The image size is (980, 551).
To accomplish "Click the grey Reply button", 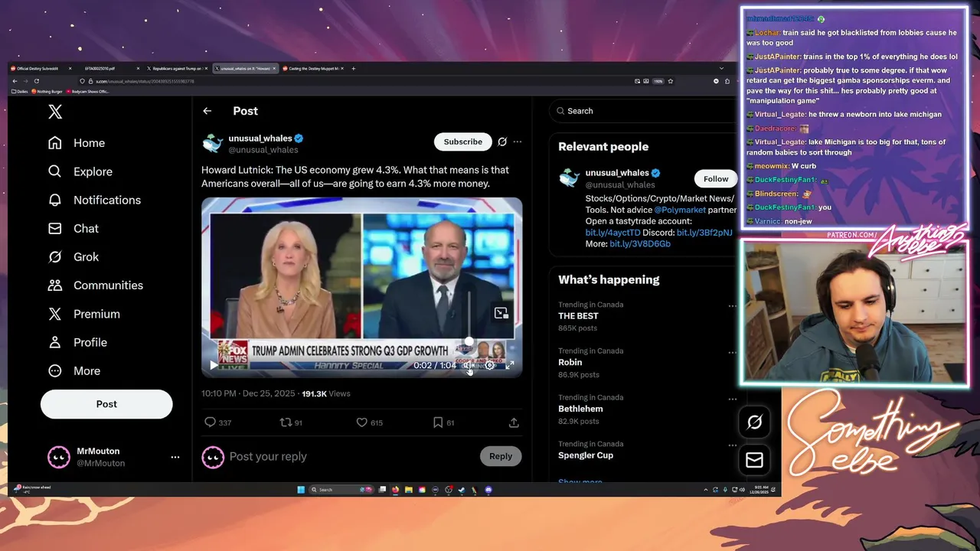I will [501, 456].
